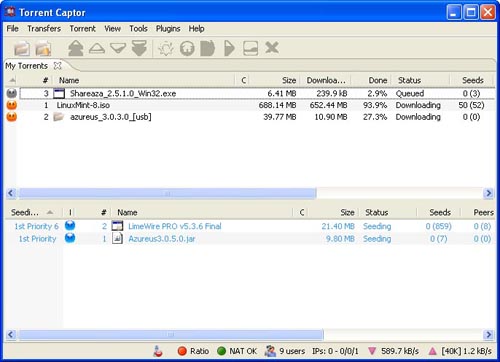The height and width of the screenshot is (362, 500).
Task: Move selected torrent down one position
Action: [118, 48]
